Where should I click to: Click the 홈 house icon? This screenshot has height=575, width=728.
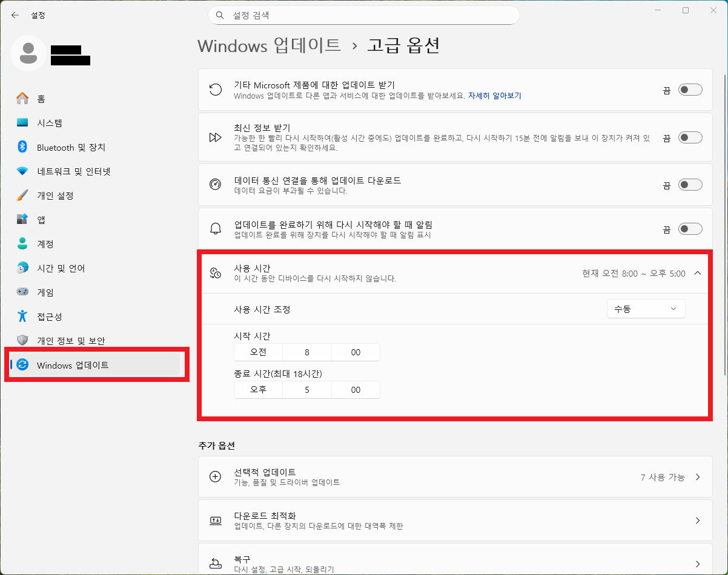coord(22,99)
